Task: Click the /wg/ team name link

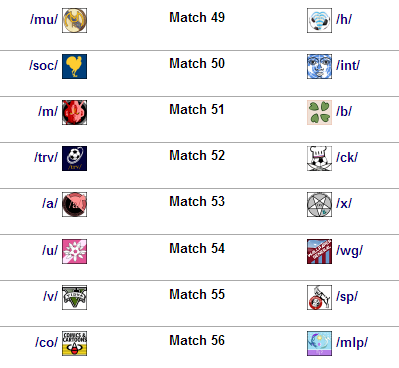Action: point(349,251)
